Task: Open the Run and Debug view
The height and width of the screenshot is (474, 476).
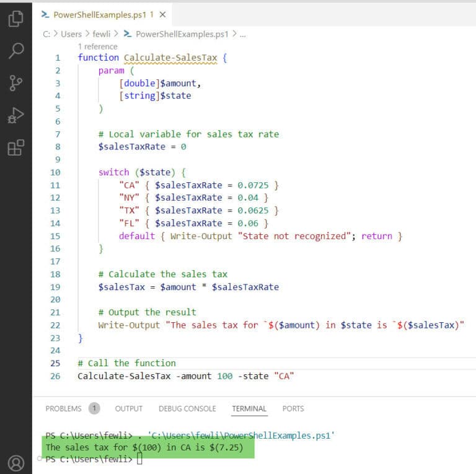Action: (15, 115)
